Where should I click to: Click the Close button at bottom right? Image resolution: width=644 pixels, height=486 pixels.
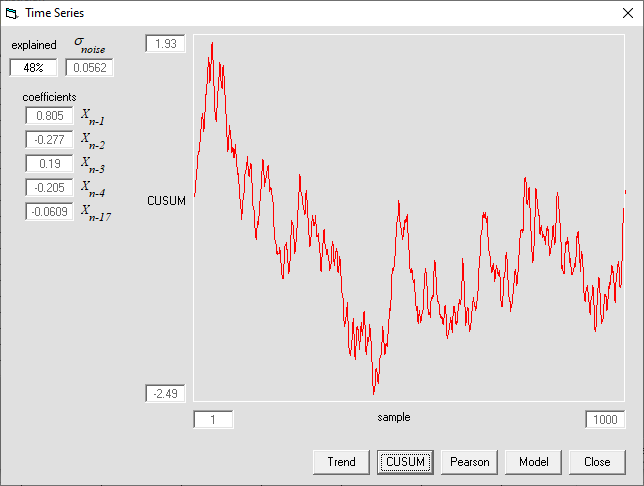click(597, 462)
